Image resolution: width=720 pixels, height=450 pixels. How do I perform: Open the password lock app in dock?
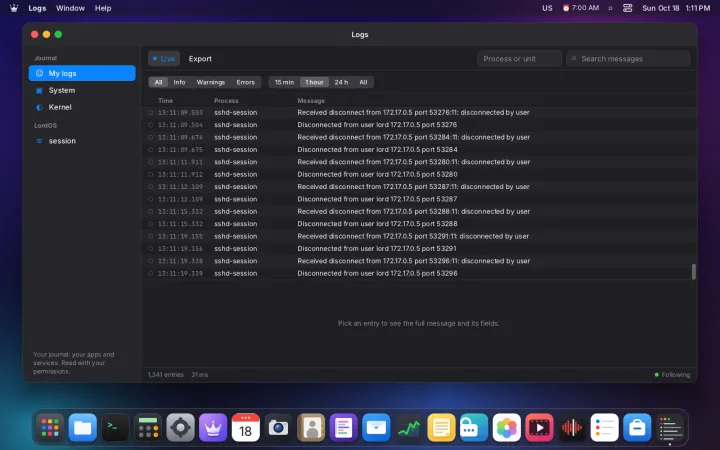[x=474, y=428]
